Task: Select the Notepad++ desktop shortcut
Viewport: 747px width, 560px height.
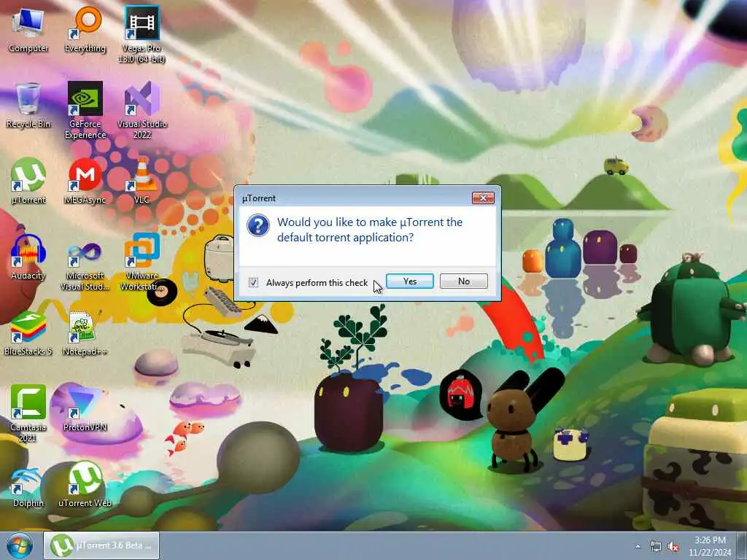Action: pyautogui.click(x=85, y=333)
